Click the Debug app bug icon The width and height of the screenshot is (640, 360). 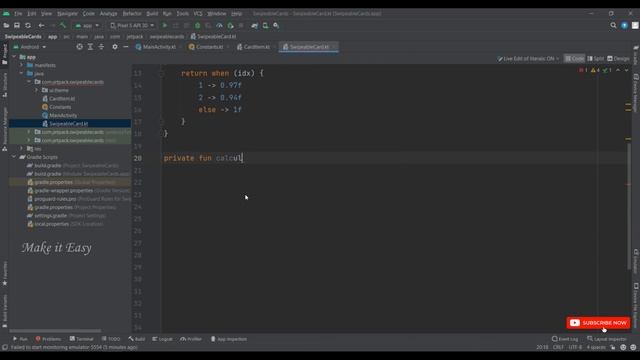198,25
